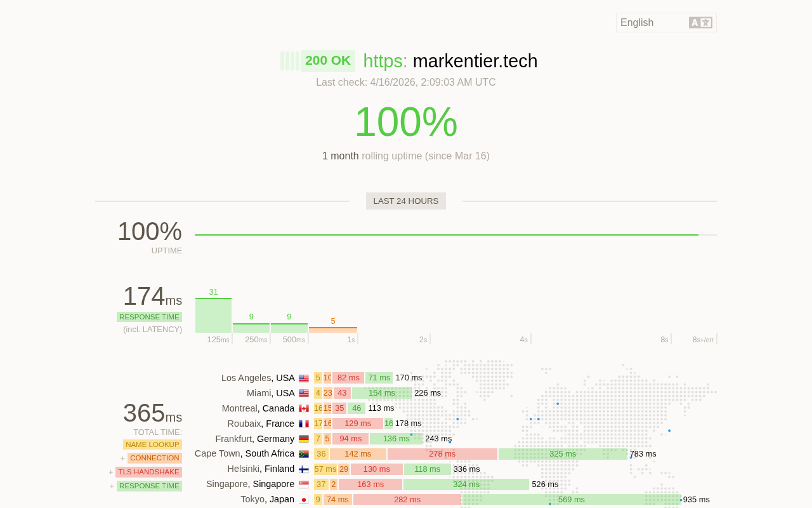Screen dimensions: 812x508
Task: Click the 365ms total time value
Action: tap(152, 413)
